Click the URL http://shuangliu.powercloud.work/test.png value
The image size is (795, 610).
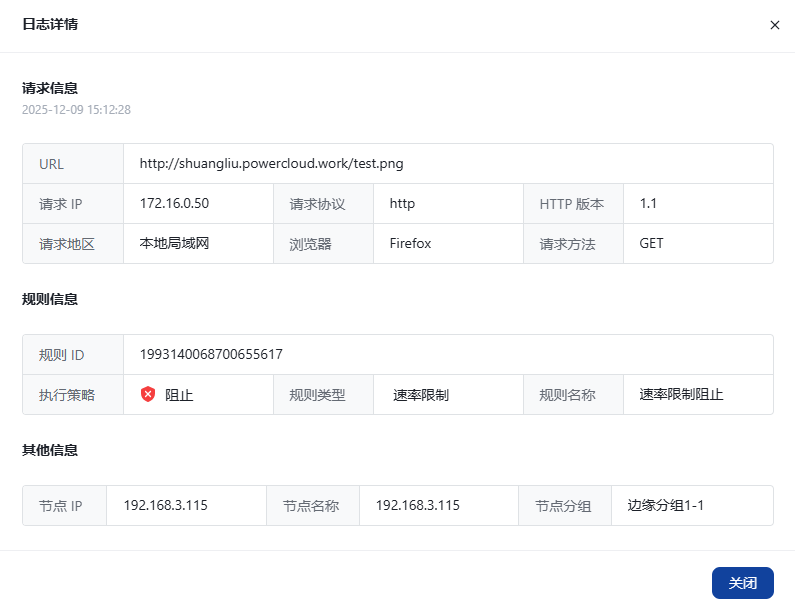[x=271, y=163]
